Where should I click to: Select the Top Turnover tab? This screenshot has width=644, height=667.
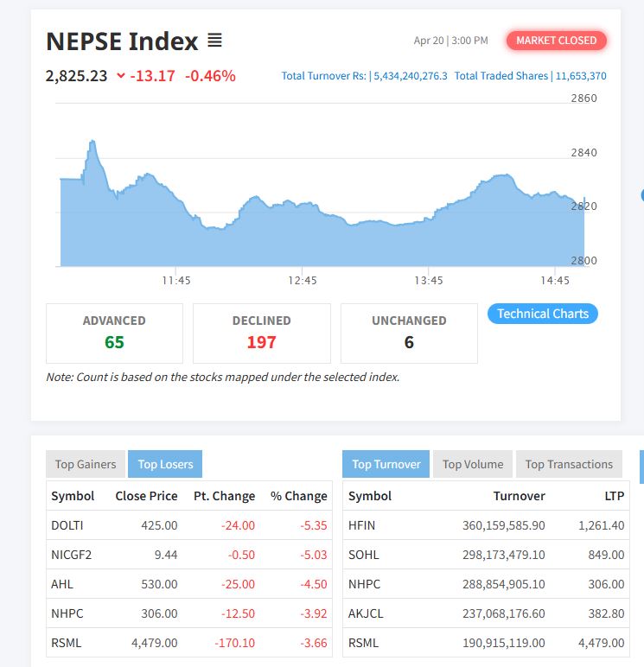point(386,464)
